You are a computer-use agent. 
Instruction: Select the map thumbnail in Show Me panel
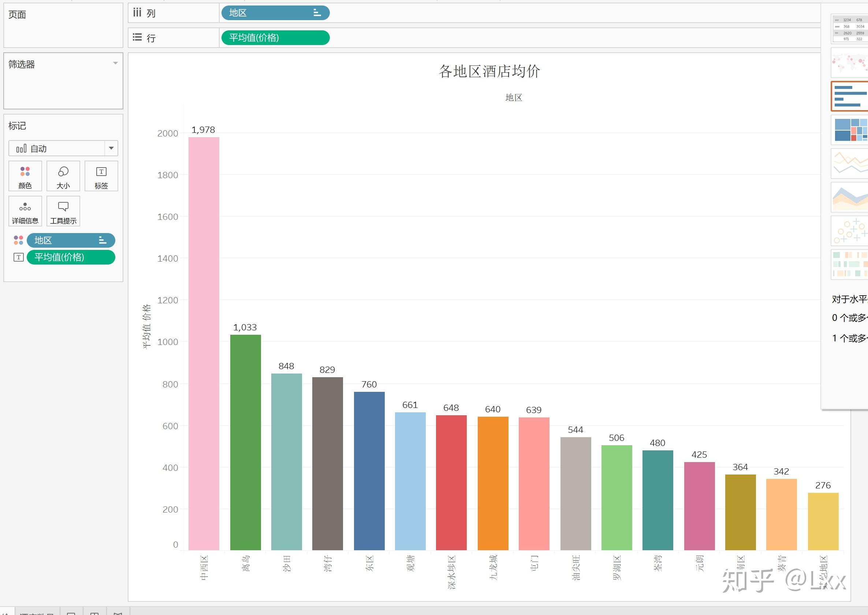pyautogui.click(x=850, y=62)
